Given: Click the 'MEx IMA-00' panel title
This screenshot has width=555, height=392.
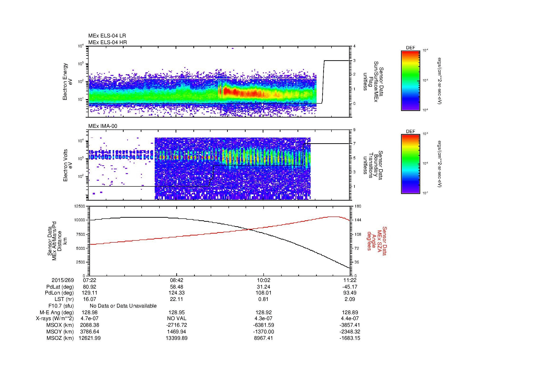Looking at the screenshot, I should point(103,126).
